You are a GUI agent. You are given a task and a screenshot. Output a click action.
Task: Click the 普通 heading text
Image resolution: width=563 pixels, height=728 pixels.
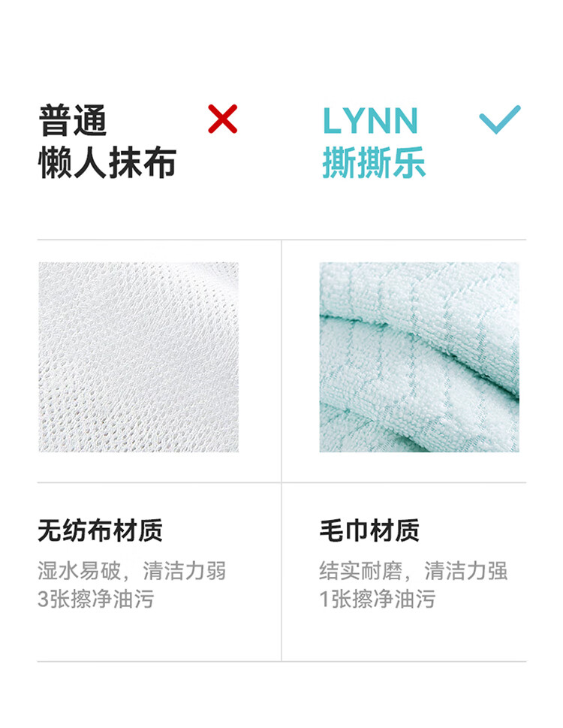(73, 121)
